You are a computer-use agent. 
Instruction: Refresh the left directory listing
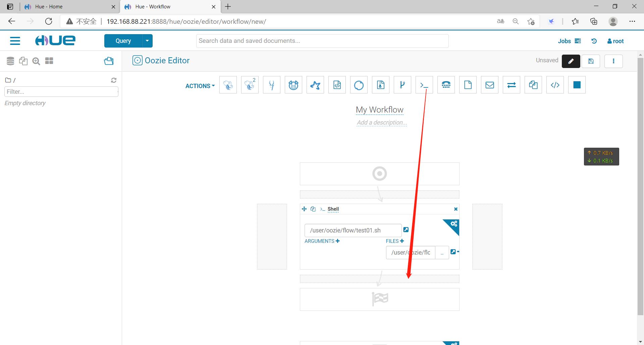[114, 80]
